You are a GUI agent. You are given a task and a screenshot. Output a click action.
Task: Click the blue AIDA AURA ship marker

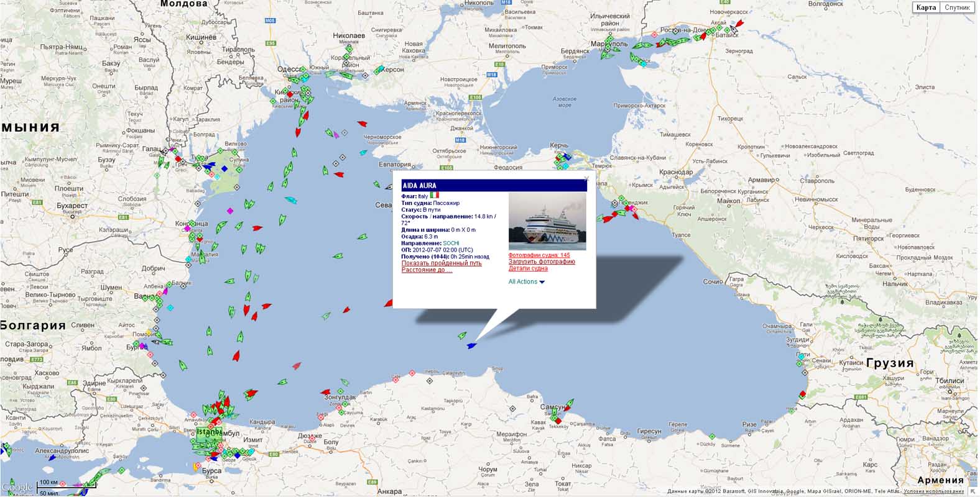pos(471,345)
